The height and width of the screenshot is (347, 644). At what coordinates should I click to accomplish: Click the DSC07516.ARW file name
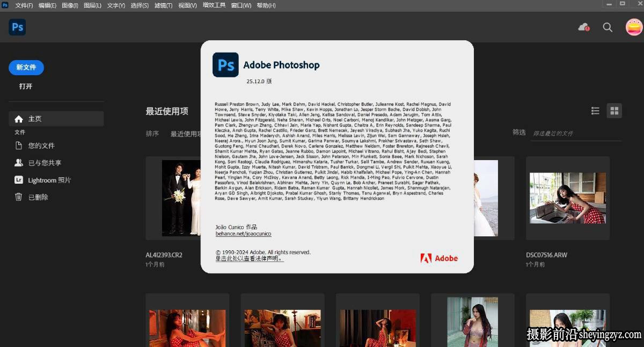pyautogui.click(x=546, y=255)
